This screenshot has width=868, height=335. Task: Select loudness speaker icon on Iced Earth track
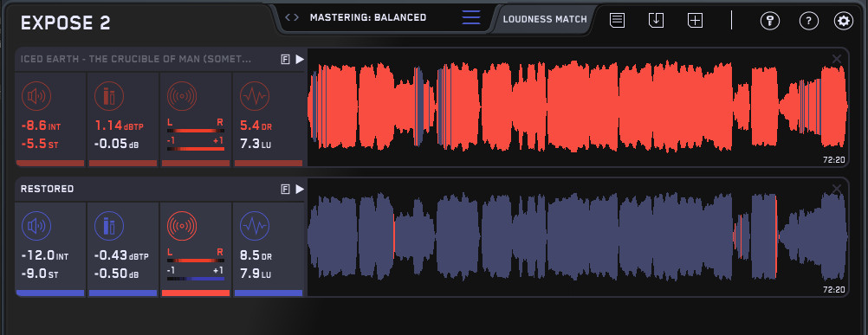[x=36, y=96]
